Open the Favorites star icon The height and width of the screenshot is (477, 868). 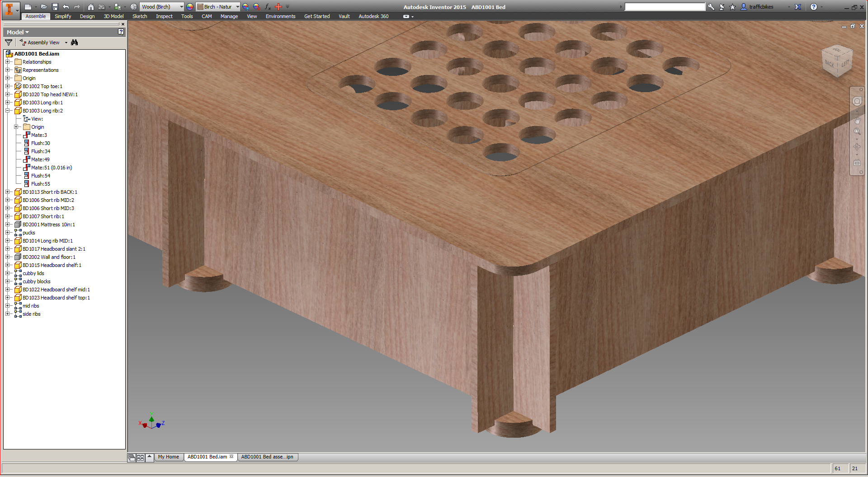733,7
